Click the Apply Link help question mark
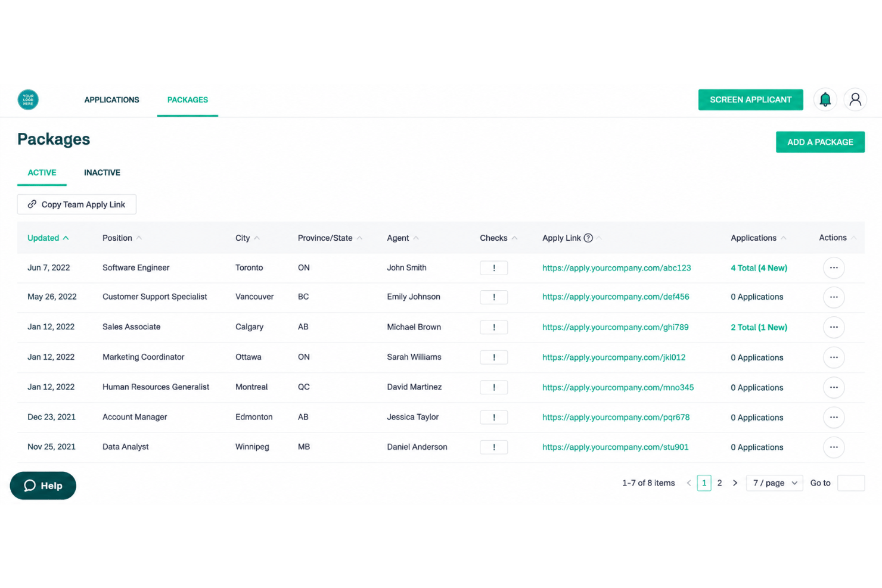This screenshot has width=882, height=588. coord(588,238)
